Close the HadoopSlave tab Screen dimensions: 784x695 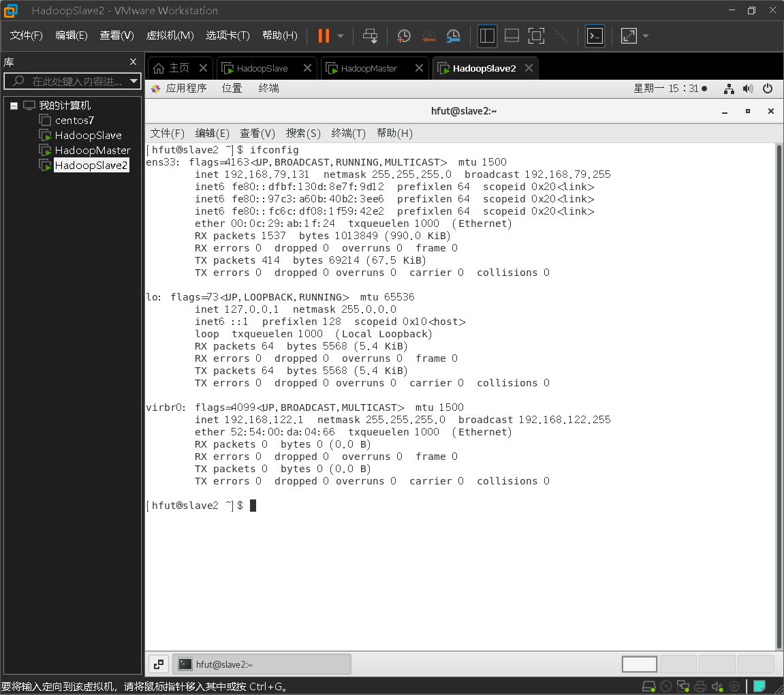coord(307,68)
